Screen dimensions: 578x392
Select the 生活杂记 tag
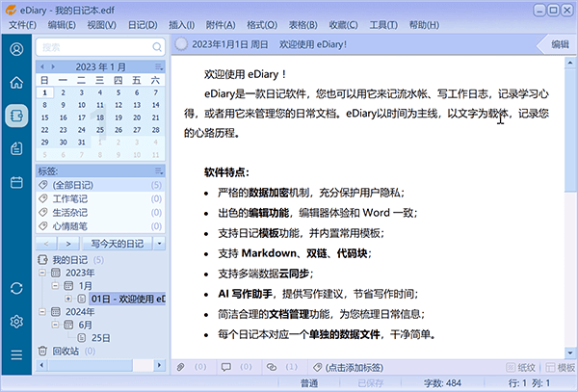pos(100,213)
